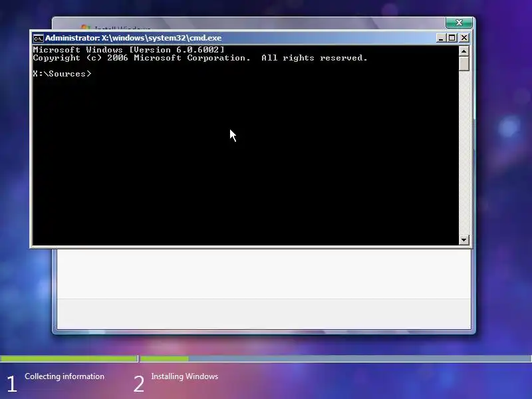532x399 pixels.
Task: Click the command prompt scroll down arrow
Action: coord(464,240)
